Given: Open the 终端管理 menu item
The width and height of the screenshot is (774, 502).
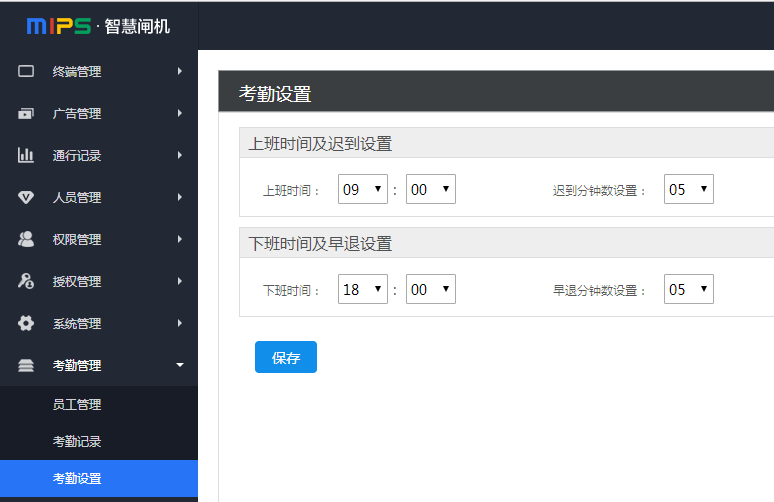Looking at the screenshot, I should 99,71.
